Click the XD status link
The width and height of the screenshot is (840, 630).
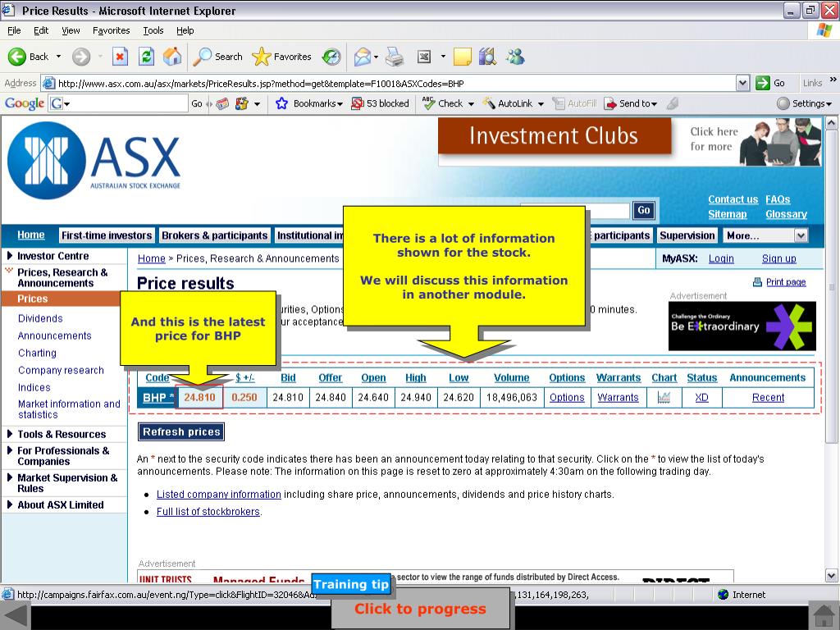click(702, 398)
